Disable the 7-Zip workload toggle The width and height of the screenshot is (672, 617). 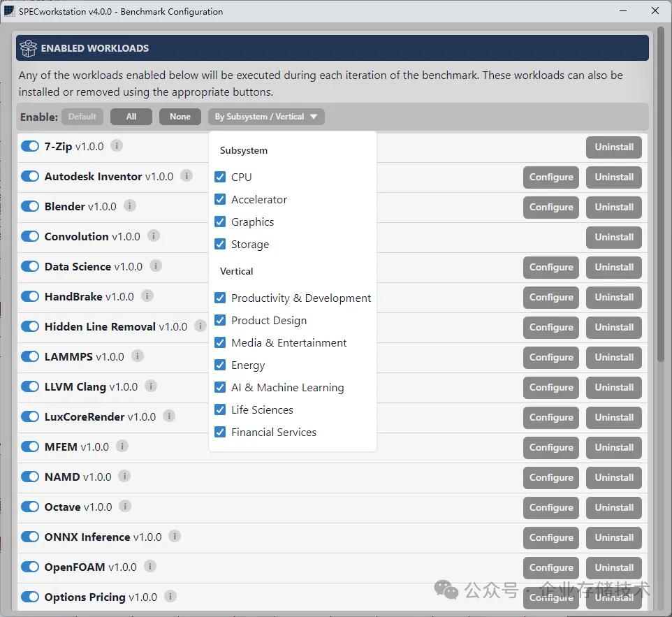click(x=30, y=147)
